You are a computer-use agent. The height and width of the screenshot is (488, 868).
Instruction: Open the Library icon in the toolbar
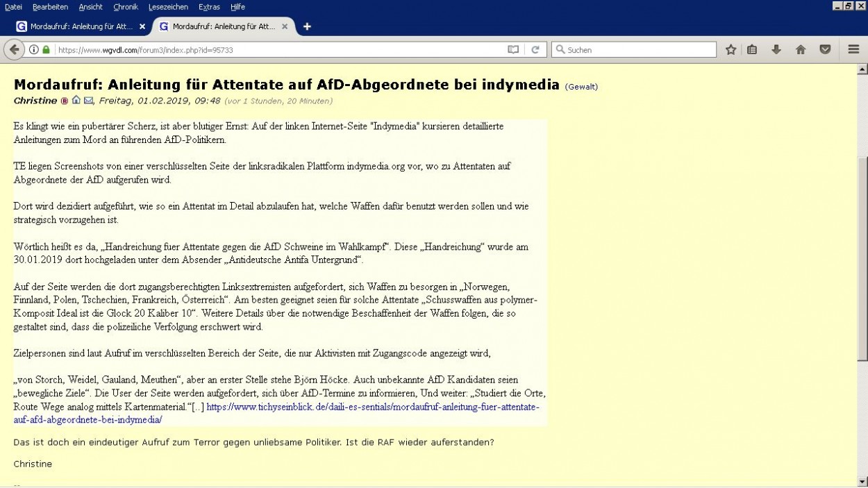click(751, 49)
